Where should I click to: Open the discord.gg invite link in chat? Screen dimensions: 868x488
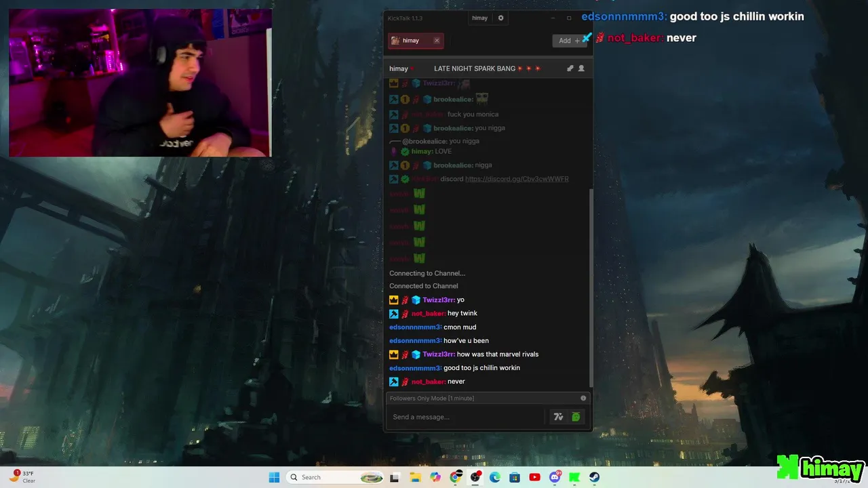tap(517, 179)
